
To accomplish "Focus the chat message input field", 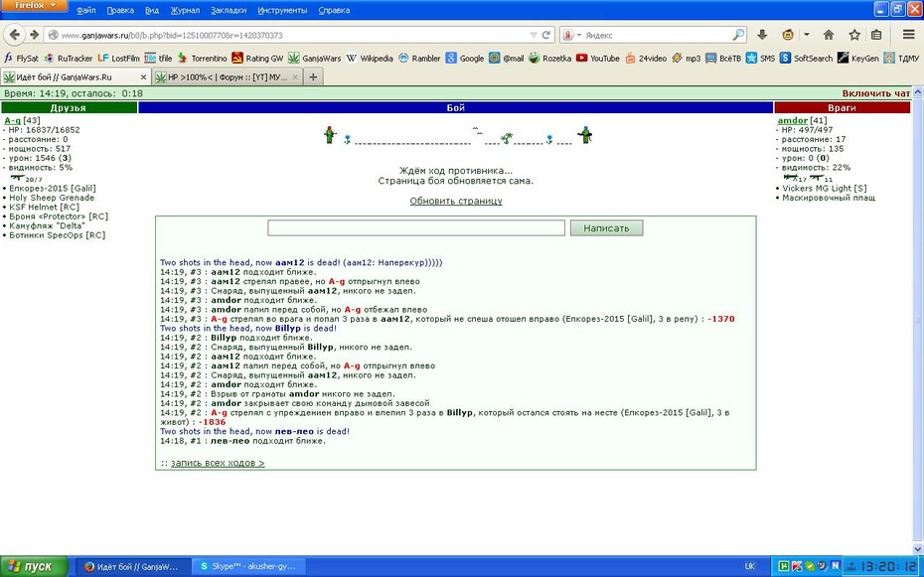I will [416, 227].
